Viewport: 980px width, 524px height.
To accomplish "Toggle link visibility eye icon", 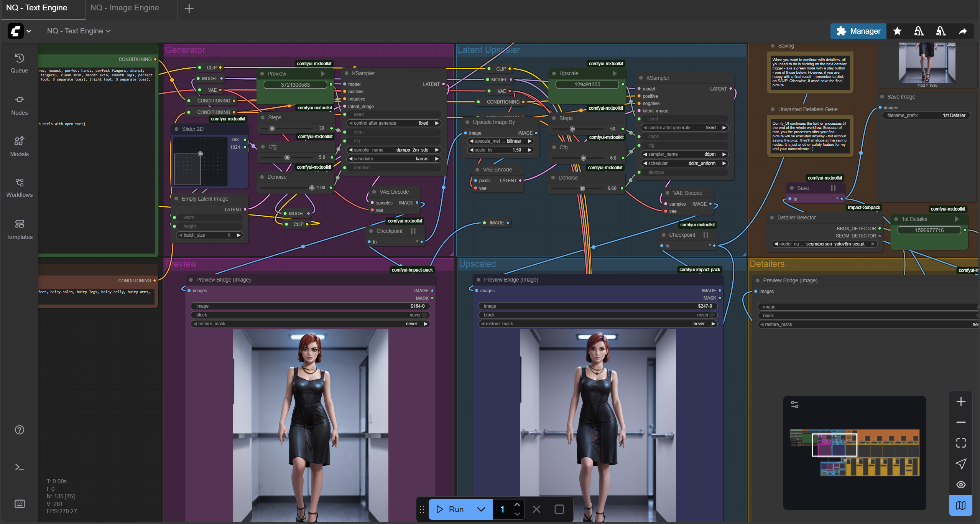I will 960,484.
